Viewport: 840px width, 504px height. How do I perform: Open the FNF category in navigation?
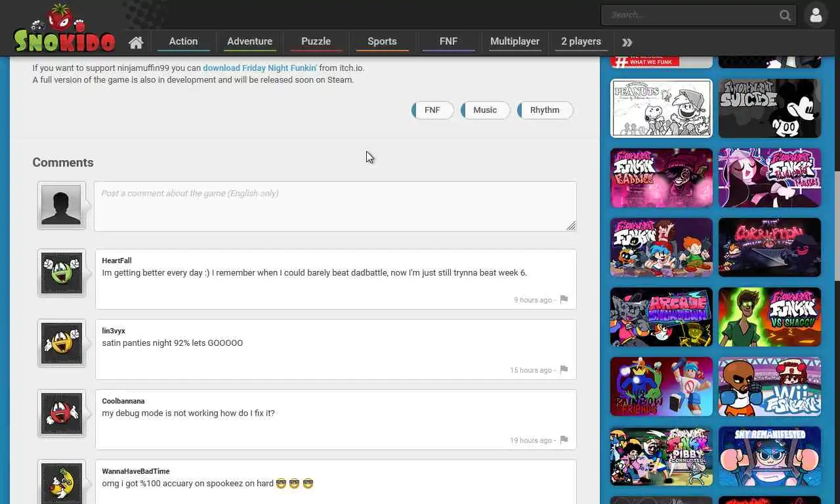click(x=448, y=41)
